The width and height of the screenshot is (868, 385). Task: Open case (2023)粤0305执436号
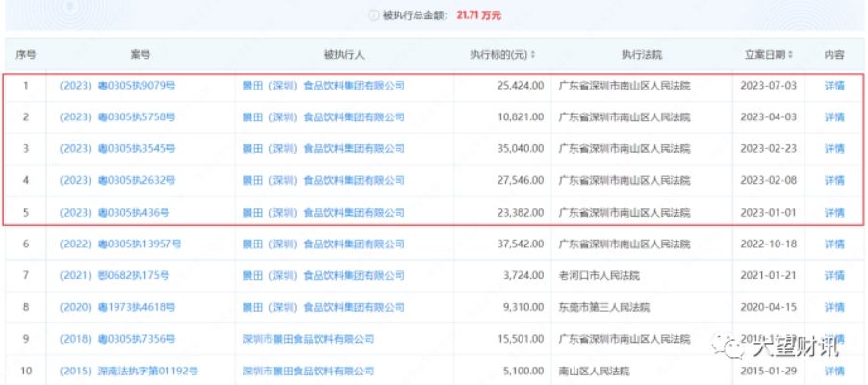[115, 213]
